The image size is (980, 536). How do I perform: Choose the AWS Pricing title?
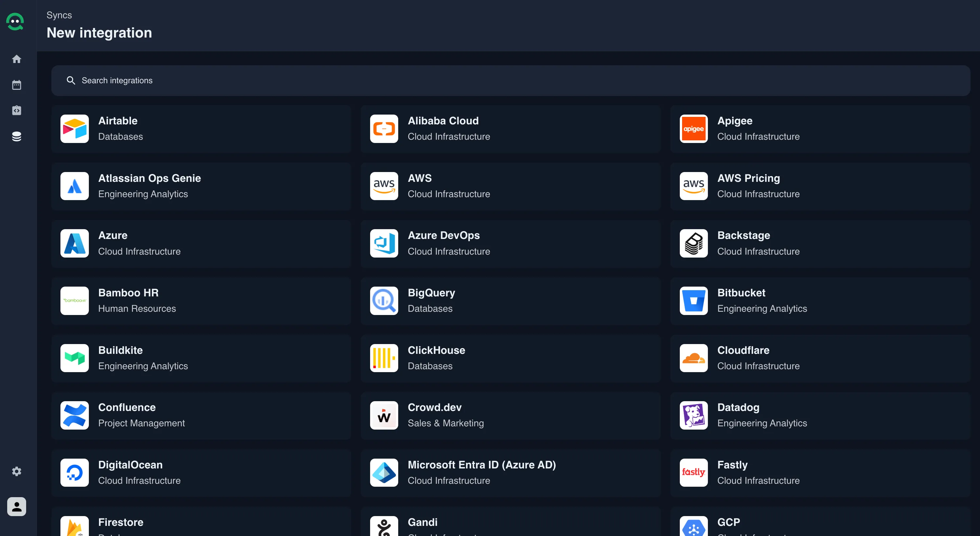[748, 178]
